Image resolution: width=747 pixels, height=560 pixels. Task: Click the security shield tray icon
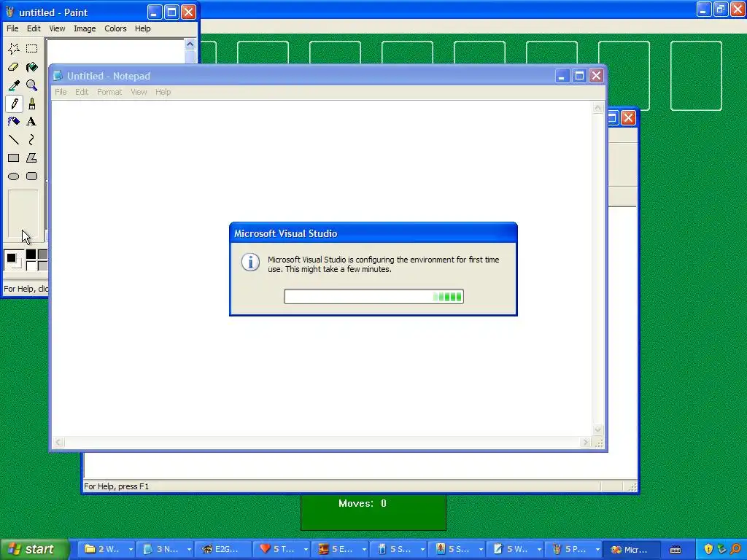pyautogui.click(x=708, y=549)
